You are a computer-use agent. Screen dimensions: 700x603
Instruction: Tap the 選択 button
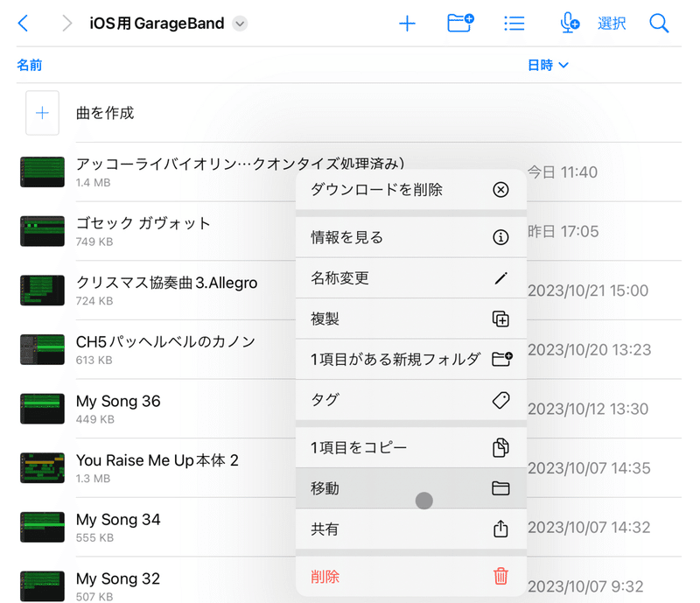612,24
